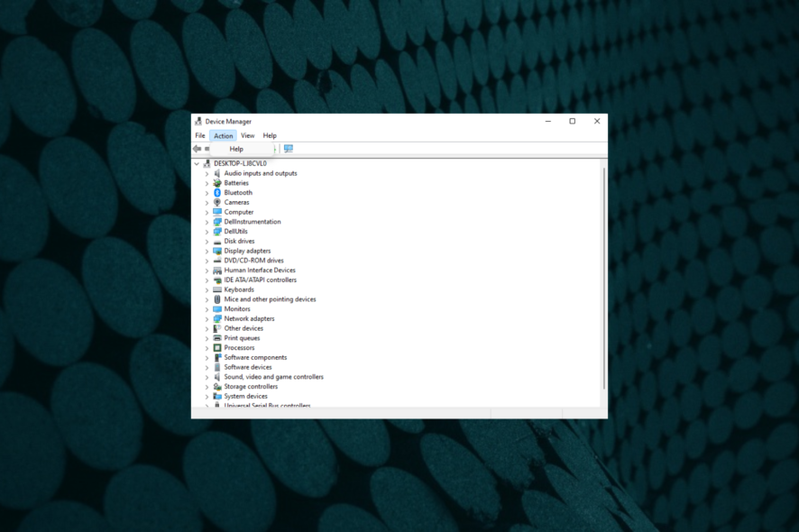Click the Monitors icon

(x=217, y=308)
